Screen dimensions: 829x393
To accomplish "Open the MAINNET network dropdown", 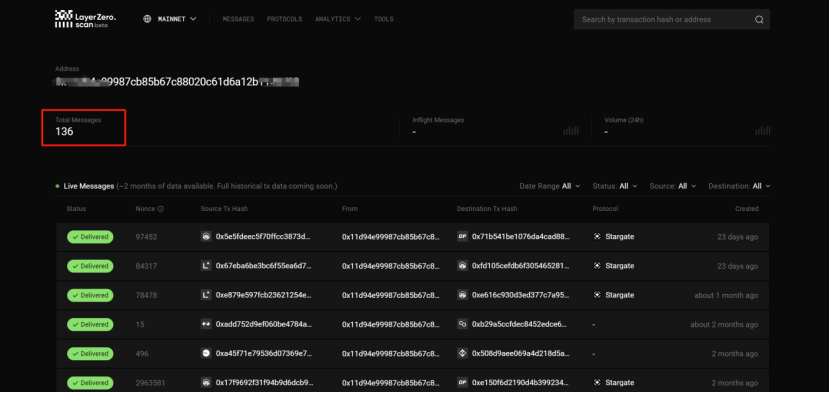I will point(177,19).
